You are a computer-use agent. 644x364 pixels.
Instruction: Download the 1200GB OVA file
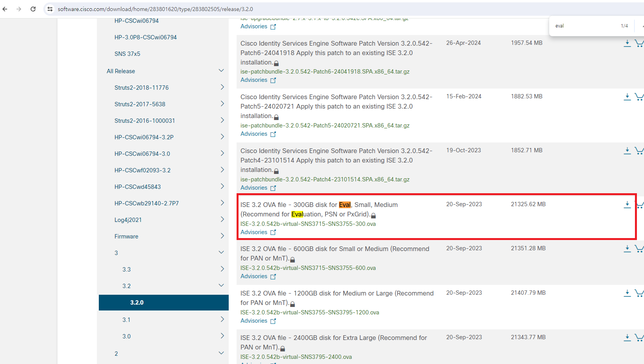[x=627, y=293]
